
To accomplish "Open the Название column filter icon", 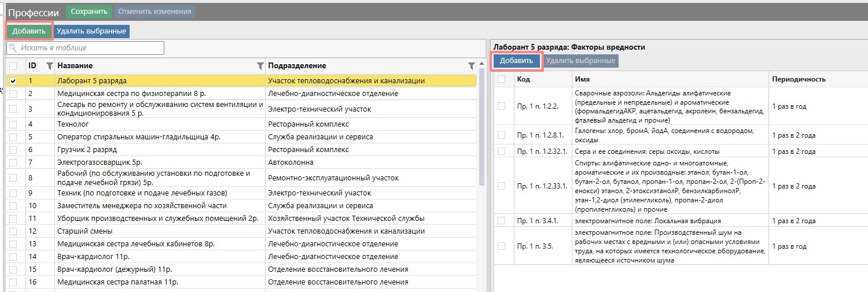I will tap(260, 66).
